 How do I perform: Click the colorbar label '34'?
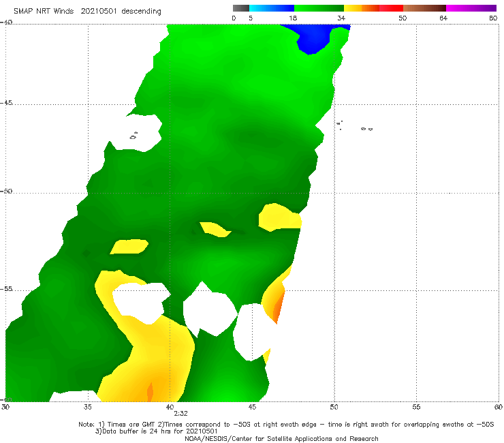click(x=341, y=18)
